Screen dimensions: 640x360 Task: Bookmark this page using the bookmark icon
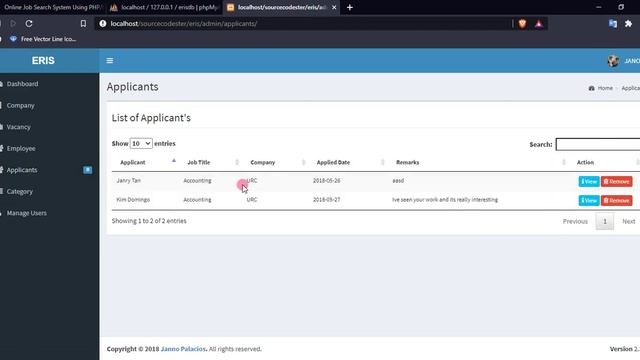(x=83, y=24)
